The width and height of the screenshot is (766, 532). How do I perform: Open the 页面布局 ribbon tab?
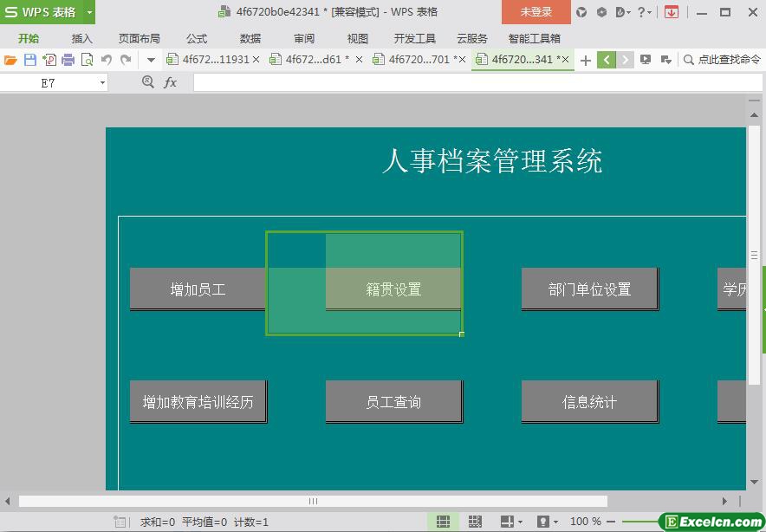[x=140, y=39]
